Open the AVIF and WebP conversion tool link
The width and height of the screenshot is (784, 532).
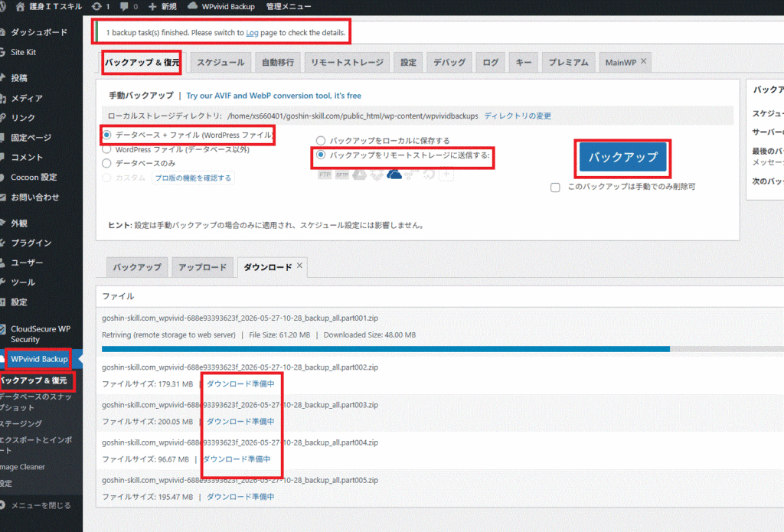point(273,96)
